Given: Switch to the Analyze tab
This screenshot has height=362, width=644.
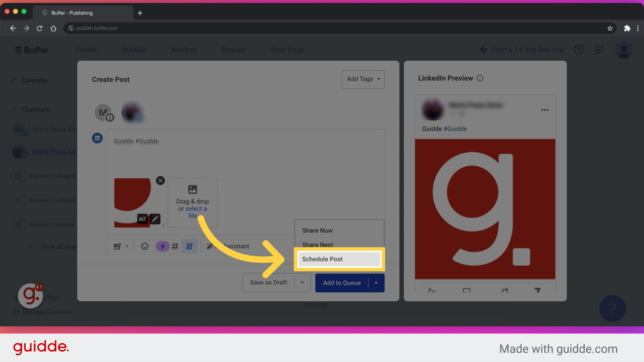Looking at the screenshot, I should [184, 50].
